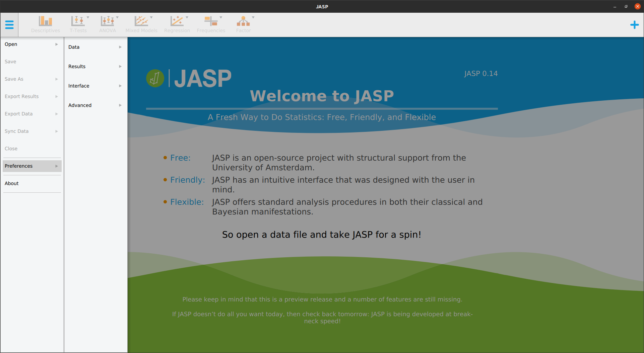The width and height of the screenshot is (644, 353).
Task: Expand the Export Results options
Action: pyautogui.click(x=31, y=96)
